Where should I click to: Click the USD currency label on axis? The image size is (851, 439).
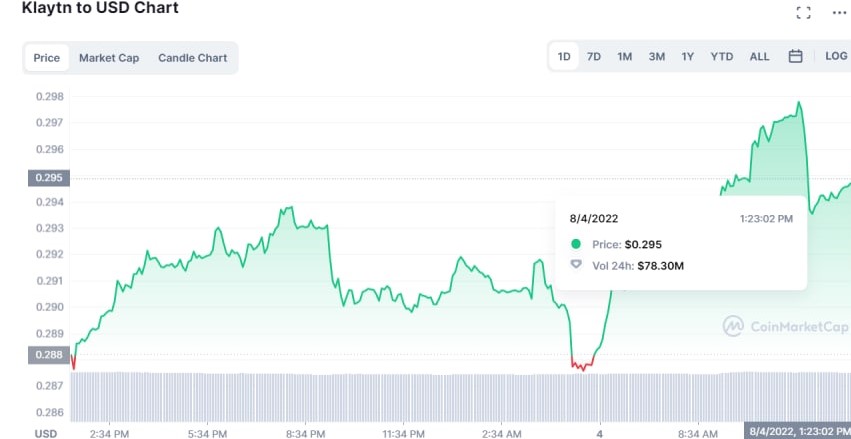tap(46, 433)
